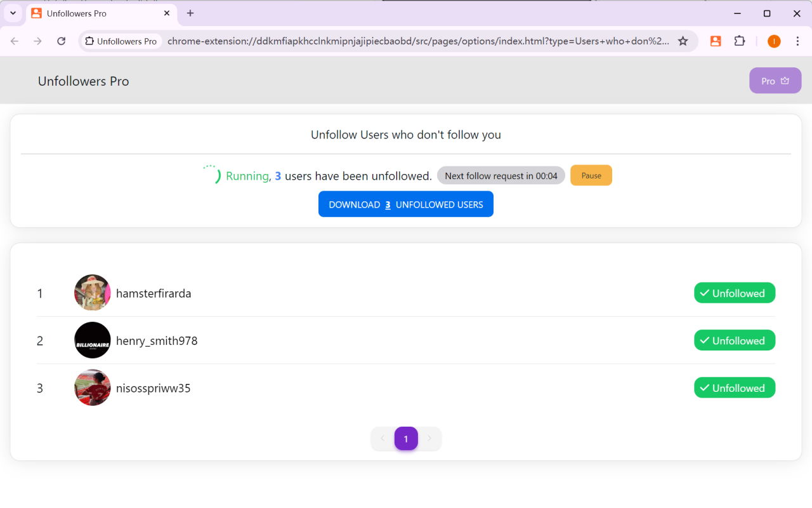The height and width of the screenshot is (508, 812).
Task: Click henry_smith978's Billionaire avatar
Action: pyautogui.click(x=93, y=340)
